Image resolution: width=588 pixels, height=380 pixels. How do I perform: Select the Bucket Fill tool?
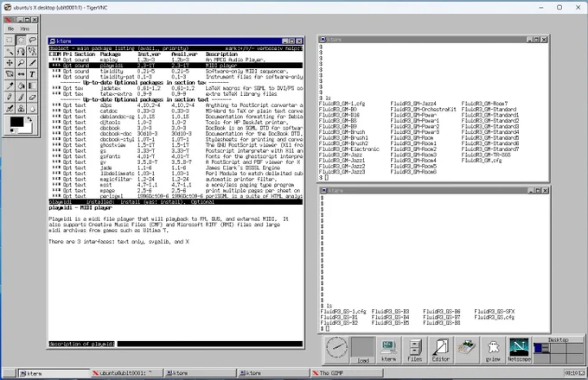coord(21,85)
